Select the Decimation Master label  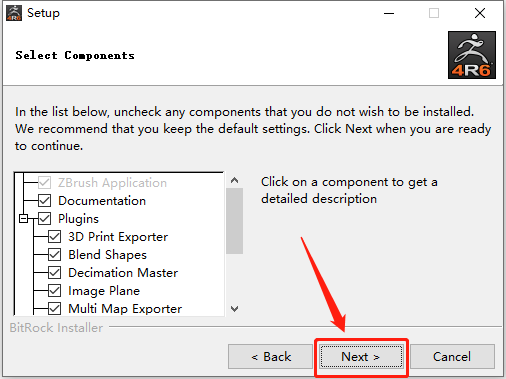pos(123,273)
